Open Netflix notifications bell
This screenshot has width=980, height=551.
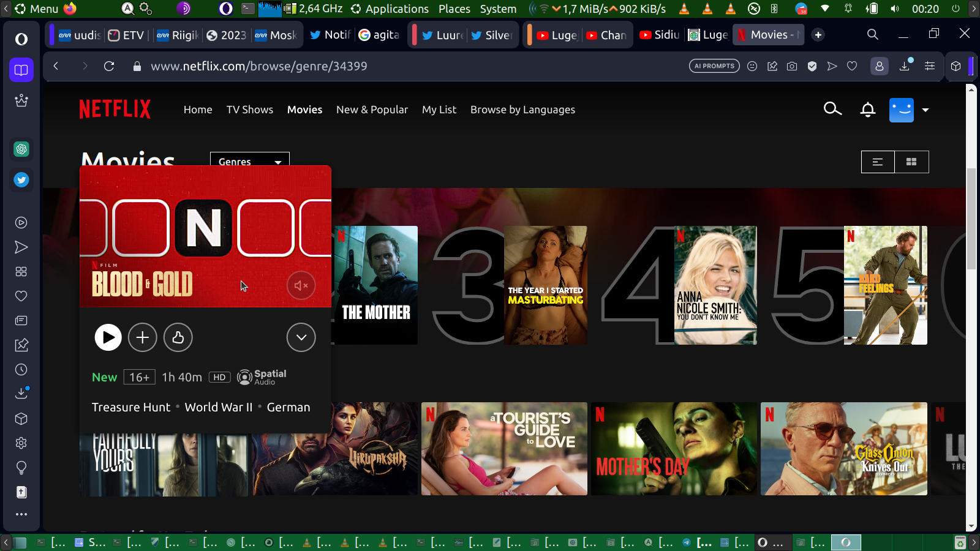(868, 110)
